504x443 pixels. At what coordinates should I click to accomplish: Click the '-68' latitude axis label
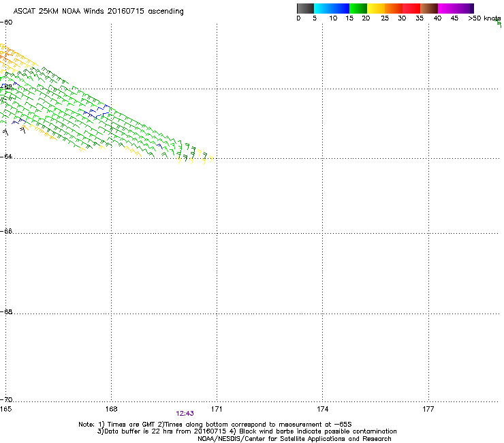click(x=6, y=311)
